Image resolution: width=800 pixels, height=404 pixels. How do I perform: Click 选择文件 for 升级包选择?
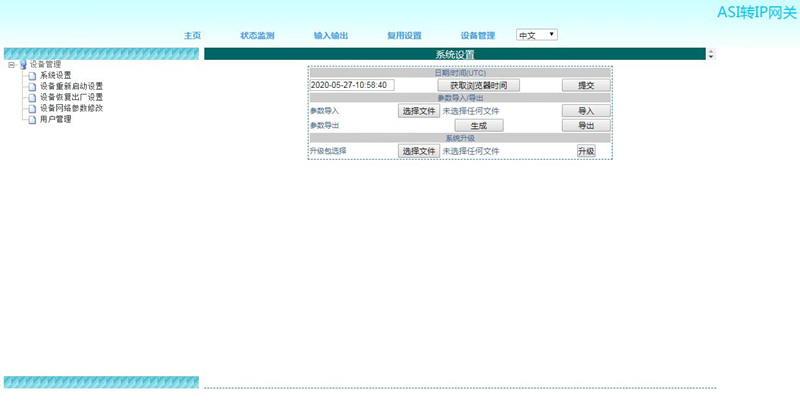[x=419, y=151]
